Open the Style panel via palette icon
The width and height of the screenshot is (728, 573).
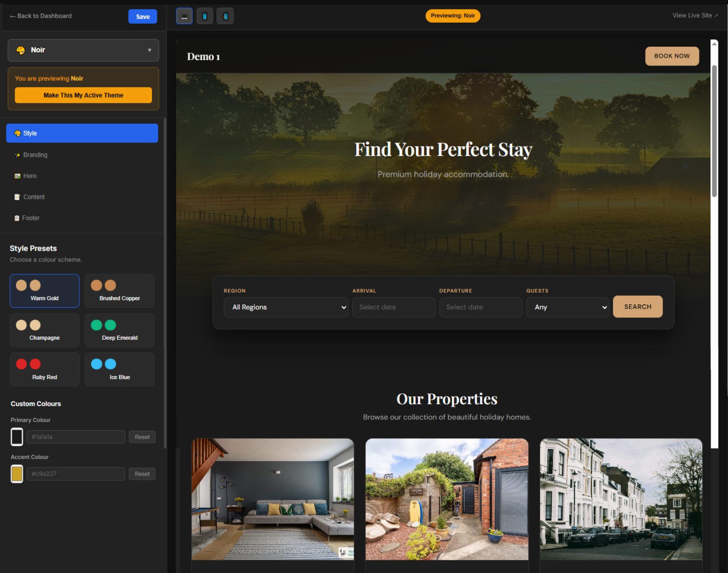coord(17,133)
